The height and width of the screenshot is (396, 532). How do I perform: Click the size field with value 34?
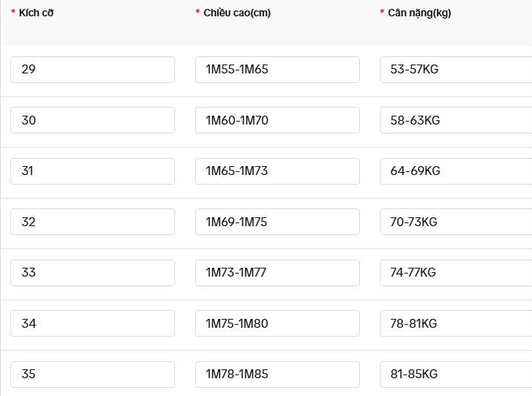[93, 323]
